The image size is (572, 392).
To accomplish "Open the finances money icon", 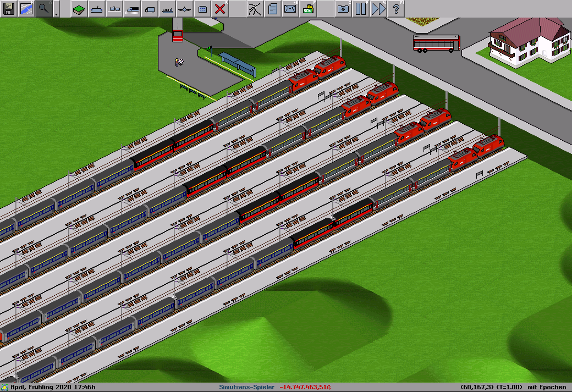I will (307, 9).
